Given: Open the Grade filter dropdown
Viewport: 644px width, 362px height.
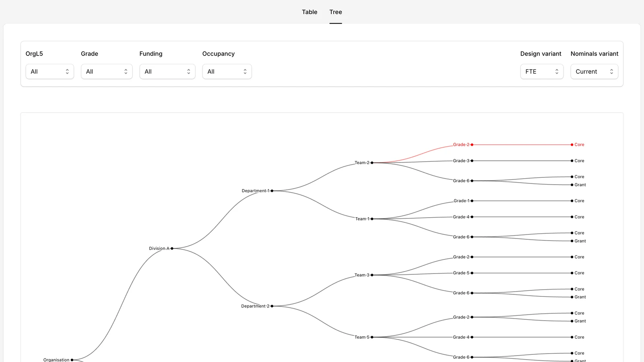Looking at the screenshot, I should (x=107, y=72).
